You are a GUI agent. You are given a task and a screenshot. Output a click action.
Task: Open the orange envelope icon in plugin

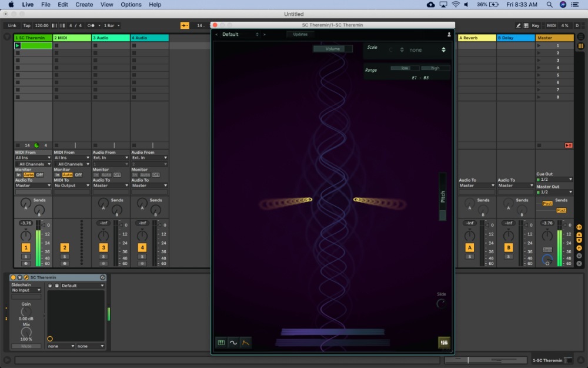pyautogui.click(x=246, y=343)
